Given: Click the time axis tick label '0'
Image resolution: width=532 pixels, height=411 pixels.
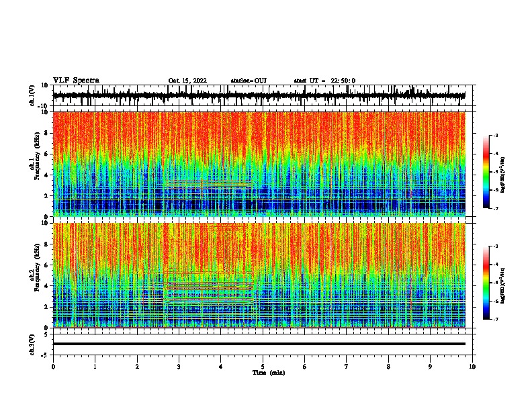Looking at the screenshot, I should [x=53, y=367].
